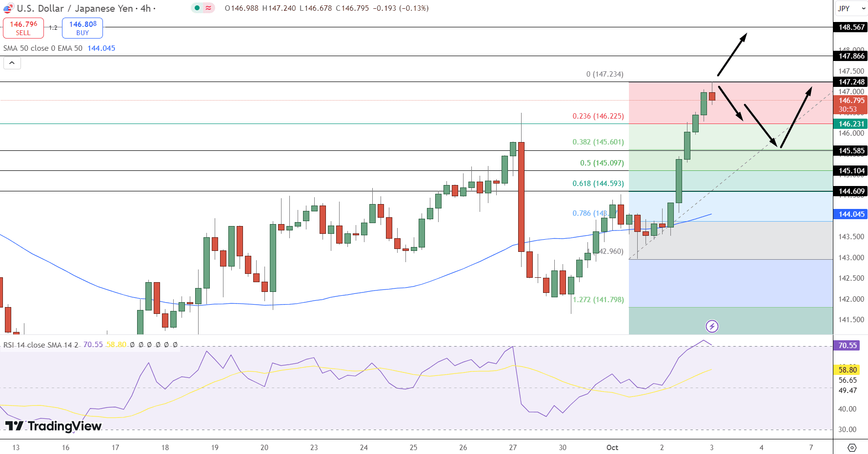Click the change value −0.193 (−0.13%)
Screen dimensions: 868x454
(x=401, y=8)
